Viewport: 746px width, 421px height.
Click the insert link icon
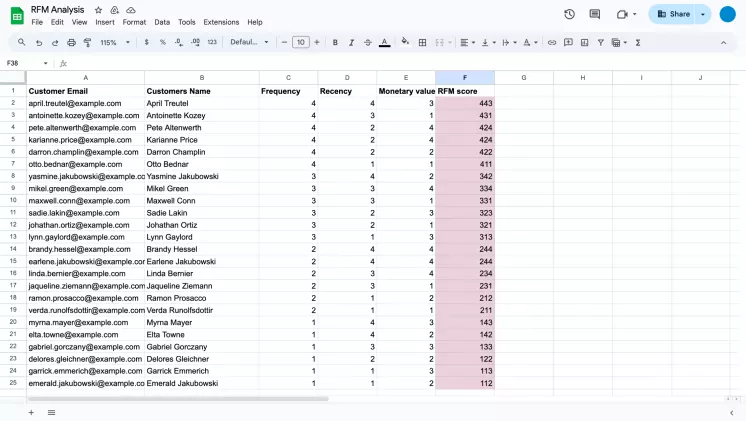tap(551, 43)
